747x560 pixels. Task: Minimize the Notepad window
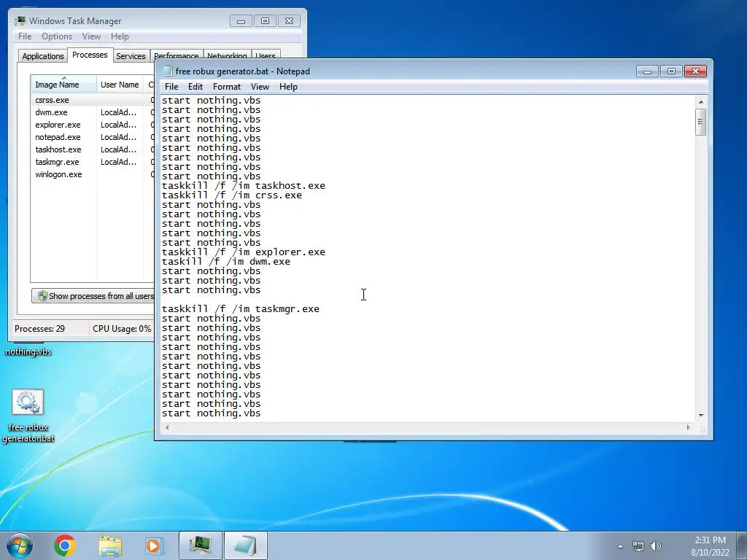647,71
